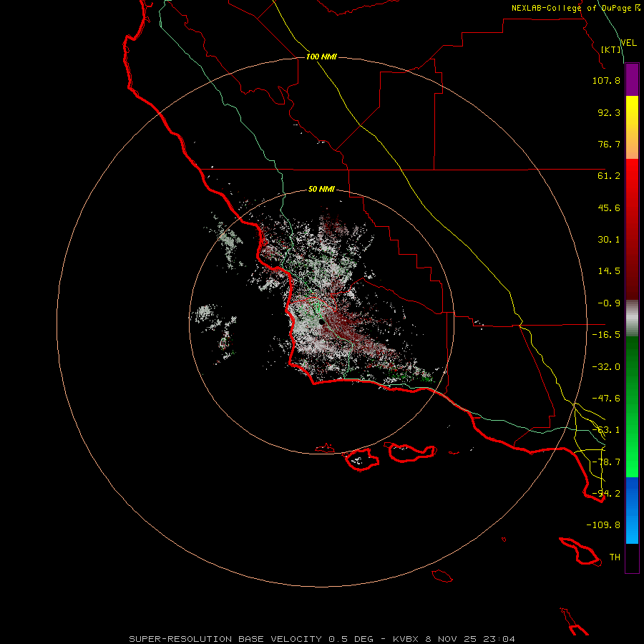Select the 92.3 legend value
Image resolution: width=644 pixels, height=644 pixels.
pyautogui.click(x=609, y=112)
